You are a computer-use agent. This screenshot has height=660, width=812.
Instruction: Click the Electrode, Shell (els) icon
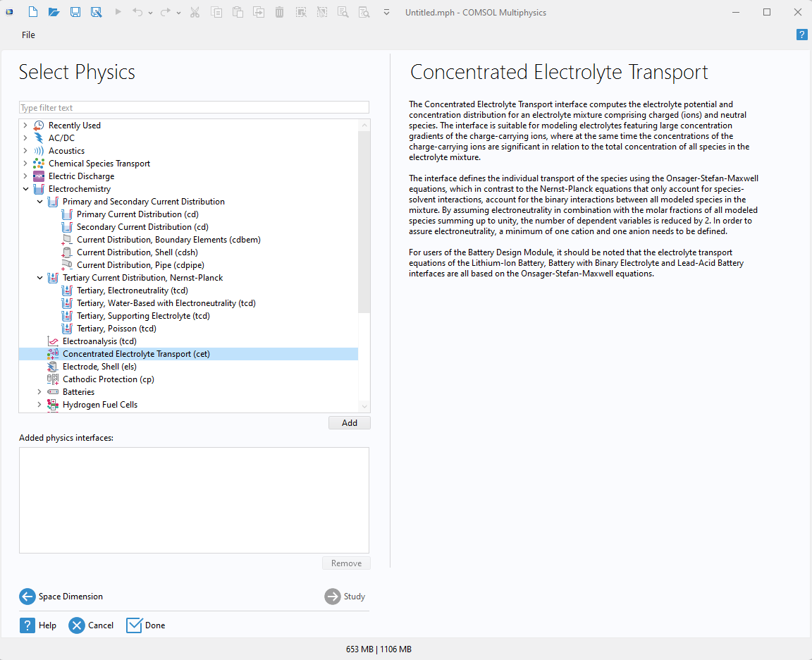pyautogui.click(x=53, y=367)
